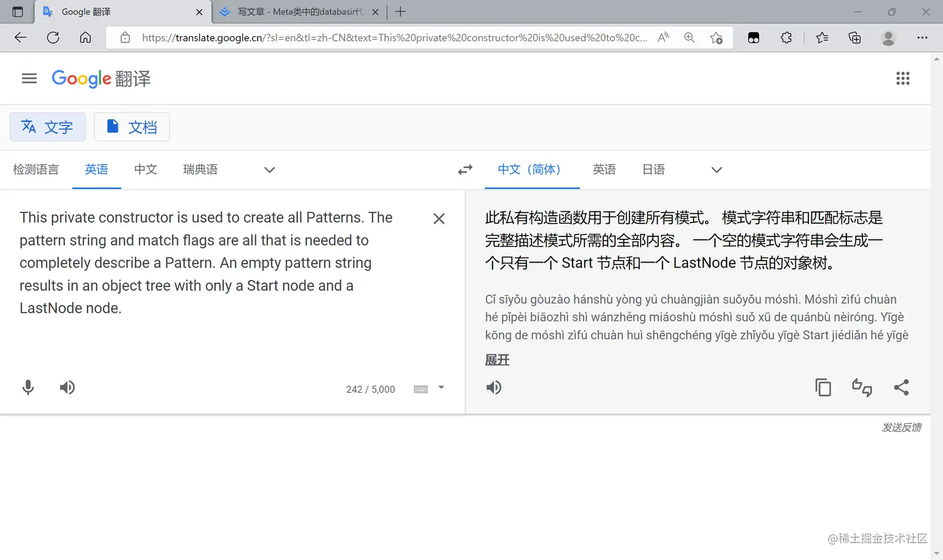This screenshot has height=560, width=943.
Task: Switch to the Google 翻译 browser tab
Action: 123,12
